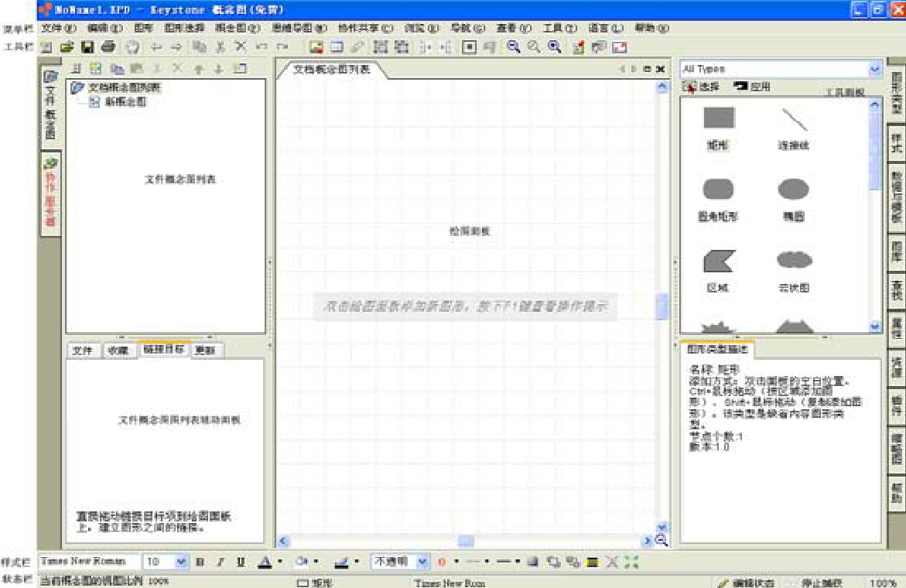Click the insert image icon in the toolbar
This screenshot has width=906, height=588.
tap(316, 47)
